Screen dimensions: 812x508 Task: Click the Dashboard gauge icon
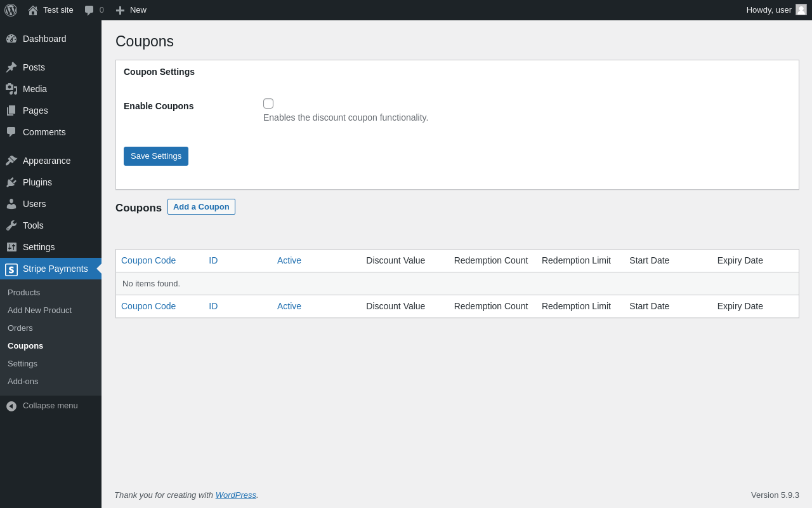(11, 39)
